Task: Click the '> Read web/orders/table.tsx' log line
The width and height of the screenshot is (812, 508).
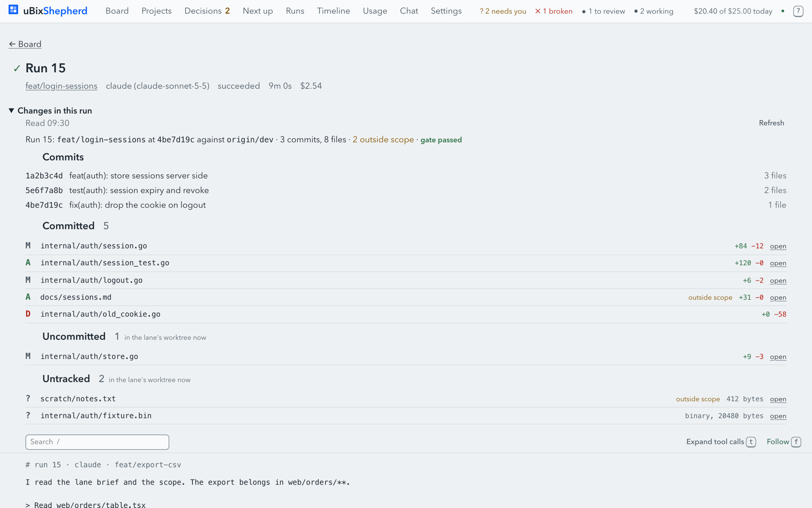Action: tap(85, 504)
